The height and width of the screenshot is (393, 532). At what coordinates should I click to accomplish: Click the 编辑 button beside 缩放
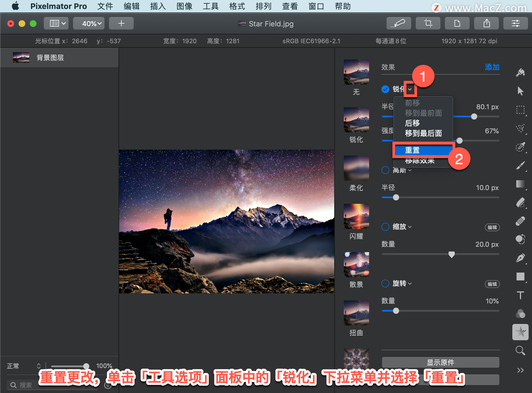pyautogui.click(x=492, y=227)
